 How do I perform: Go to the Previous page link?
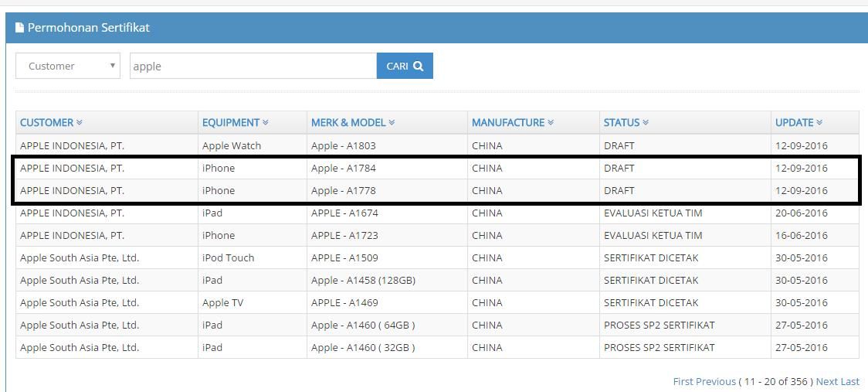point(715,381)
